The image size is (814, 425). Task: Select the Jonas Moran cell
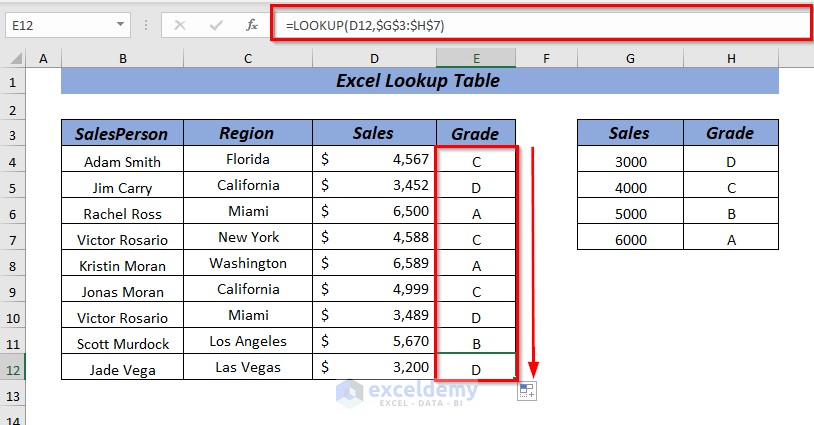(x=123, y=289)
